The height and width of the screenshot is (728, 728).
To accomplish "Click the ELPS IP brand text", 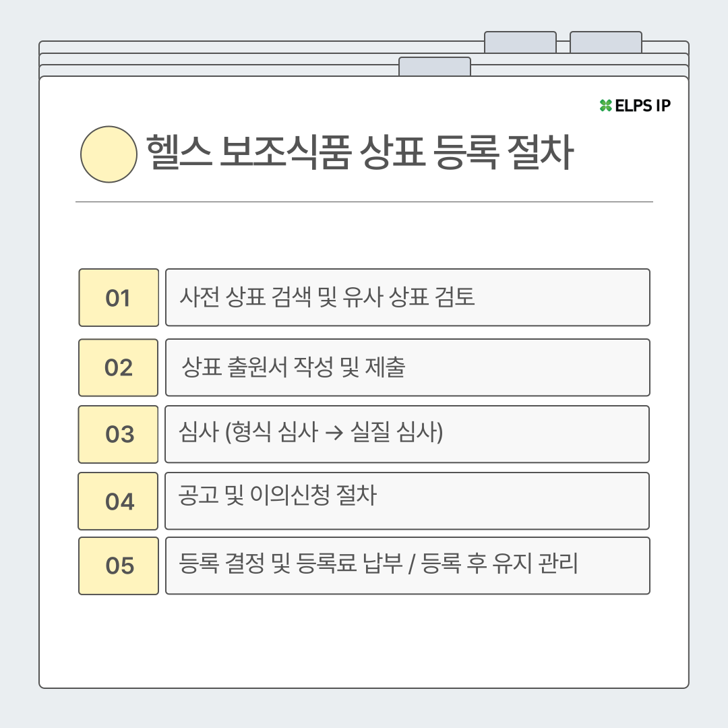I will 642,105.
